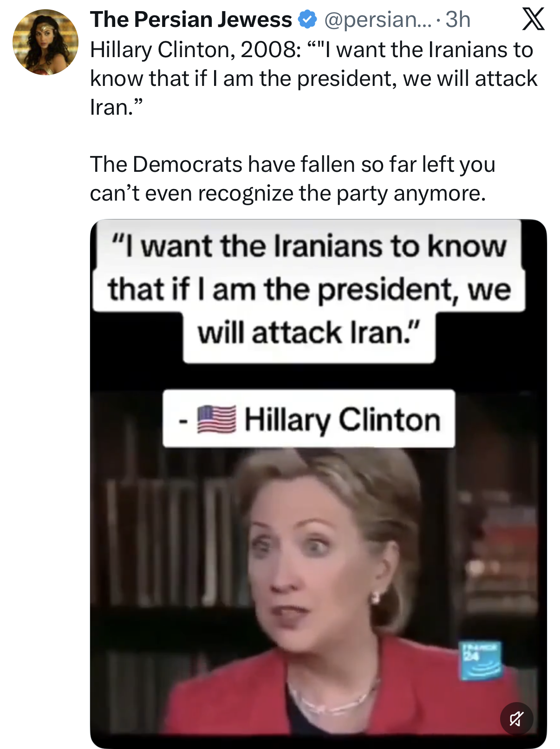Click the "I want the Iranians to know" caption
The height and width of the screenshot is (749, 560).
[309, 245]
